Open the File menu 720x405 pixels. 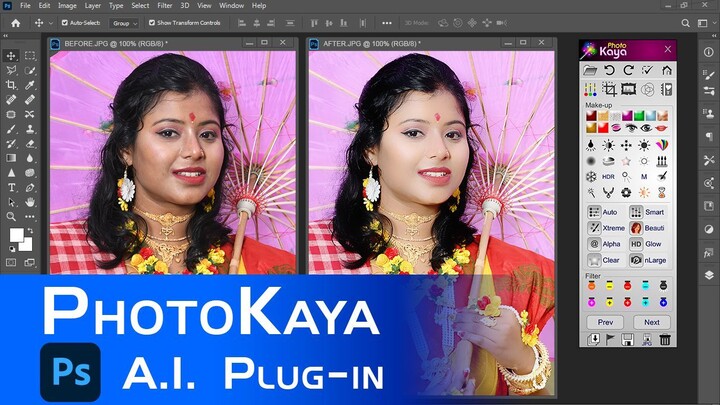click(x=25, y=6)
